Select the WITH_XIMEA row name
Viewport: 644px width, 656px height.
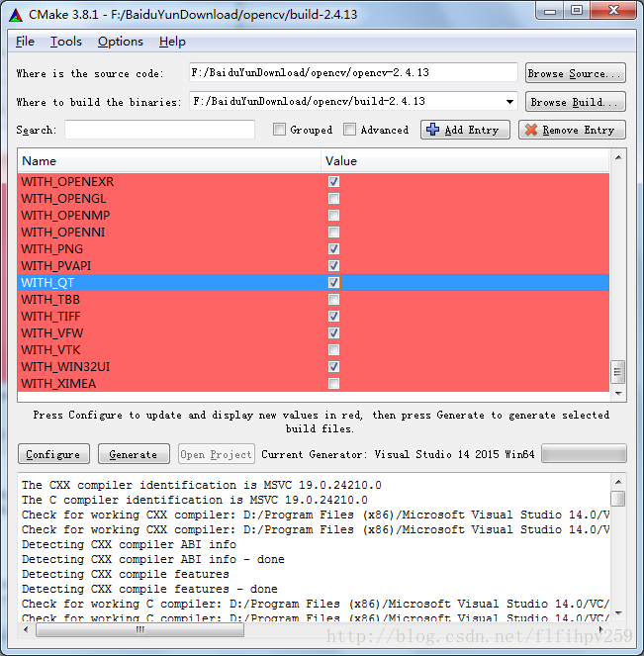58,384
